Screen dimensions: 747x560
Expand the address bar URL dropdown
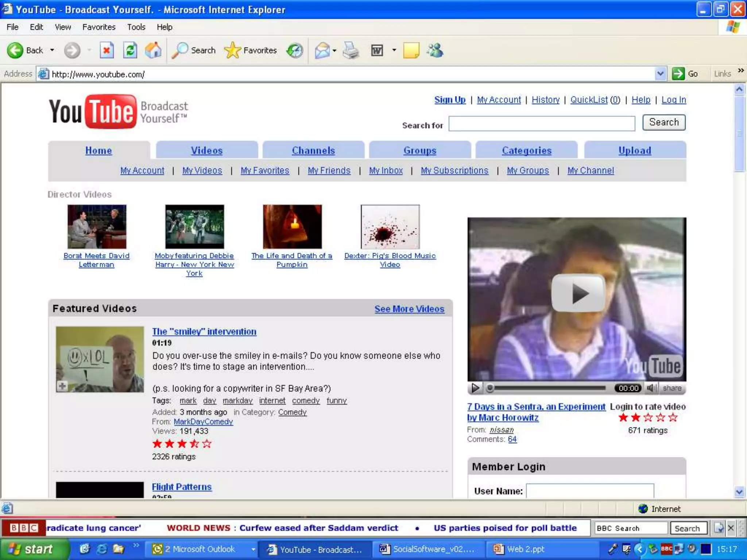(x=660, y=74)
